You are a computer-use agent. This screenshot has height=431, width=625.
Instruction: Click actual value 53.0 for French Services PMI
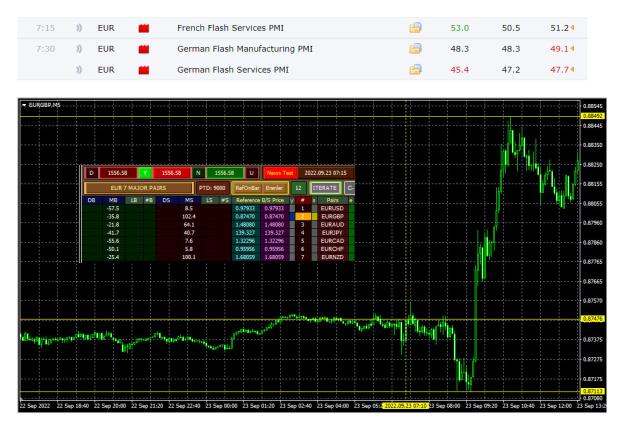[x=460, y=28]
